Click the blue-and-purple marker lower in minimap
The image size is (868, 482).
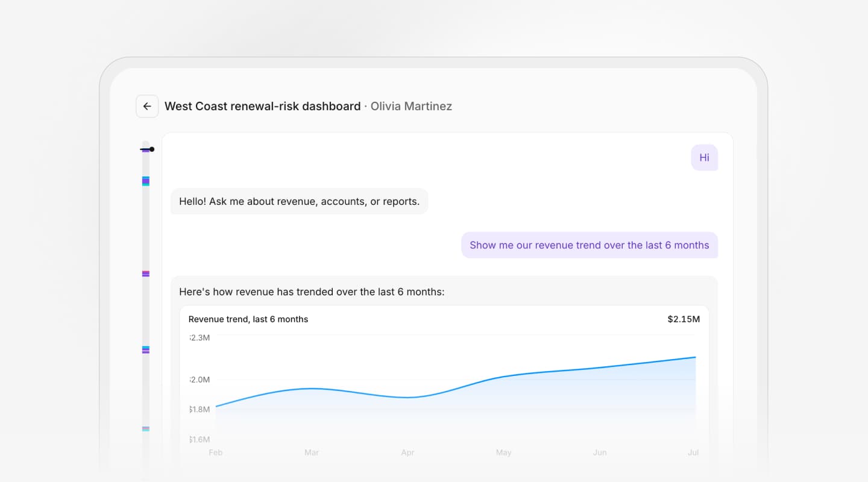(146, 349)
